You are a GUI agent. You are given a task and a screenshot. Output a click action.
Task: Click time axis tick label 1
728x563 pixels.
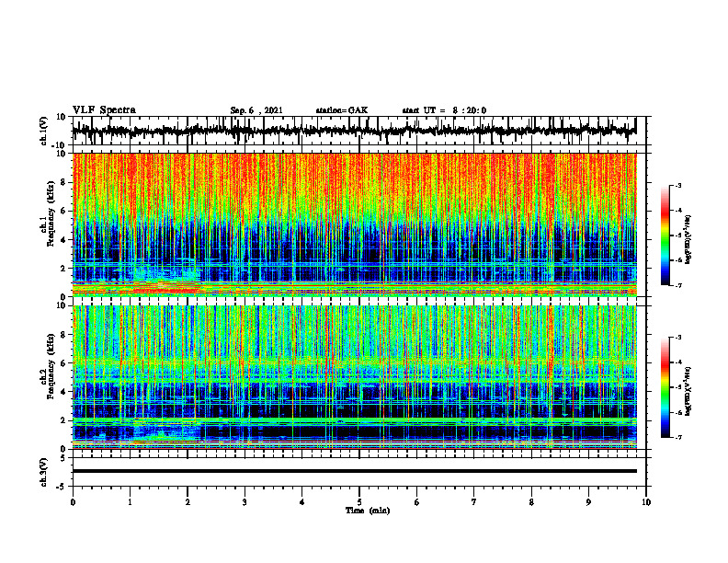(130, 502)
